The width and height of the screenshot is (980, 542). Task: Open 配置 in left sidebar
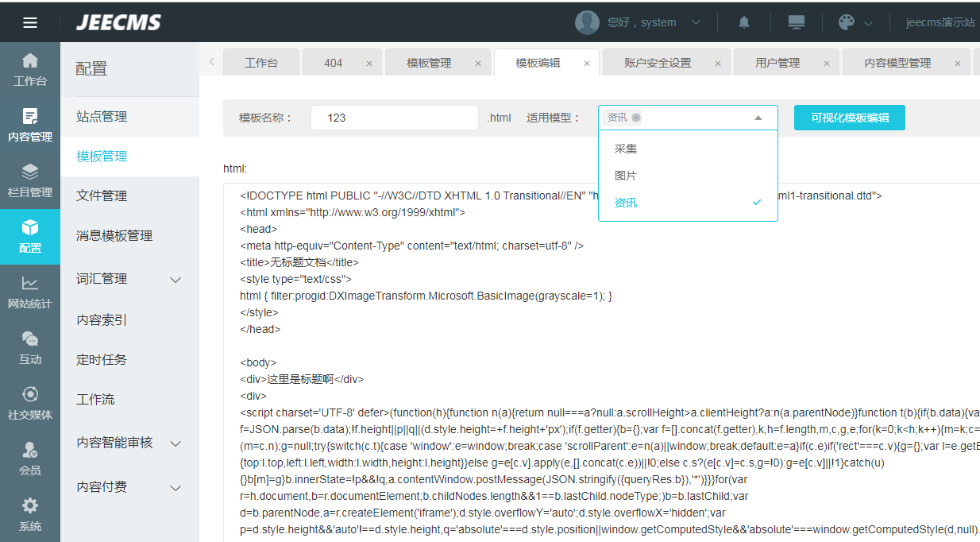tap(30, 237)
